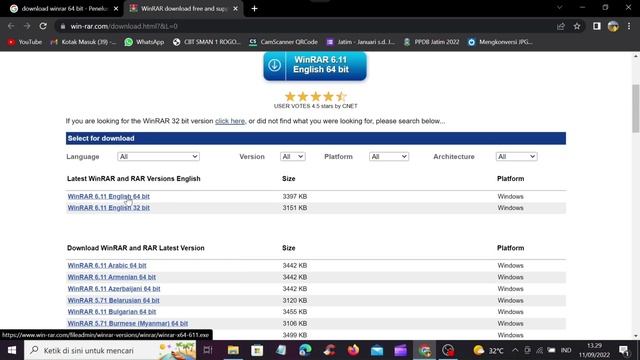The width and height of the screenshot is (640, 360).
Task: Expand the Architecture dropdown
Action: pos(516,156)
